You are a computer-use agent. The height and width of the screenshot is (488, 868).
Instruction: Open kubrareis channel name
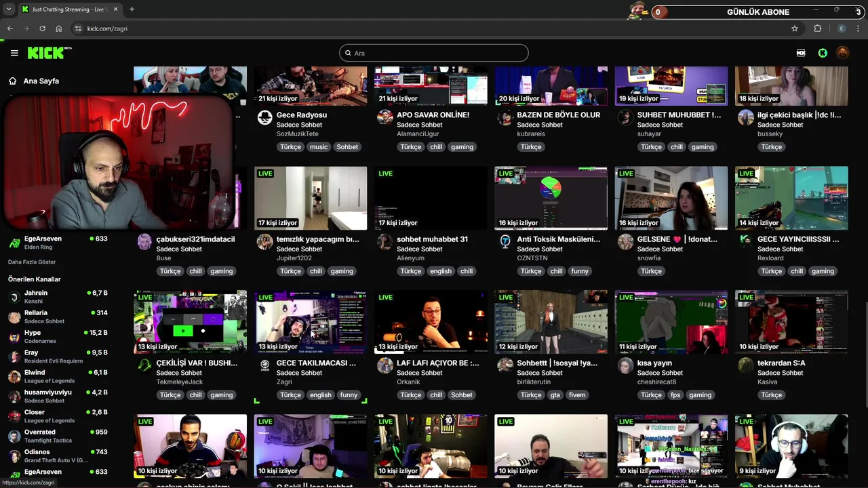coord(531,134)
